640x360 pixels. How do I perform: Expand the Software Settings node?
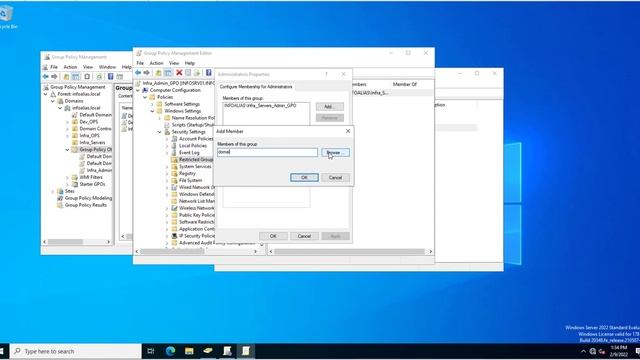(152, 104)
